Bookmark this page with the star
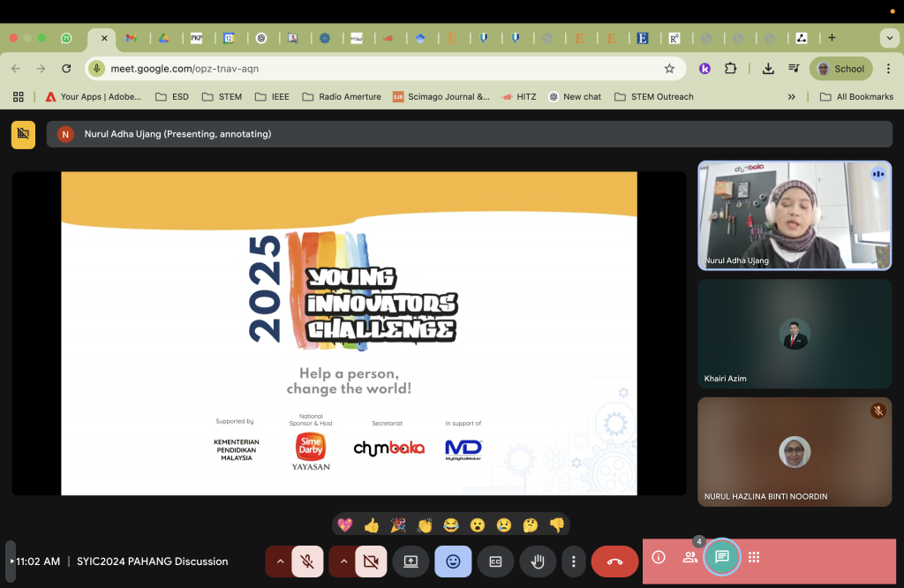Viewport: 904px width, 588px height. (669, 69)
